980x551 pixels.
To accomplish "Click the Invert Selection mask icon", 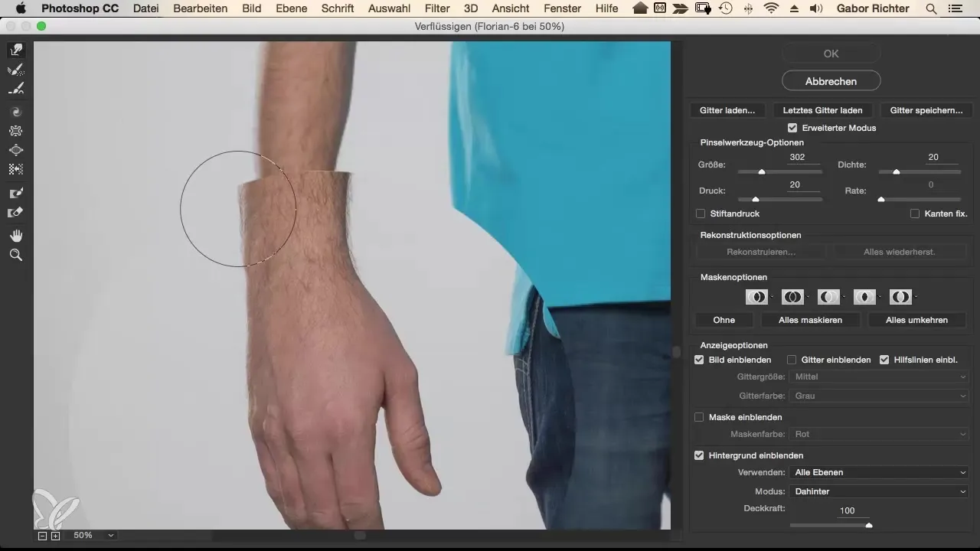I will coord(900,296).
